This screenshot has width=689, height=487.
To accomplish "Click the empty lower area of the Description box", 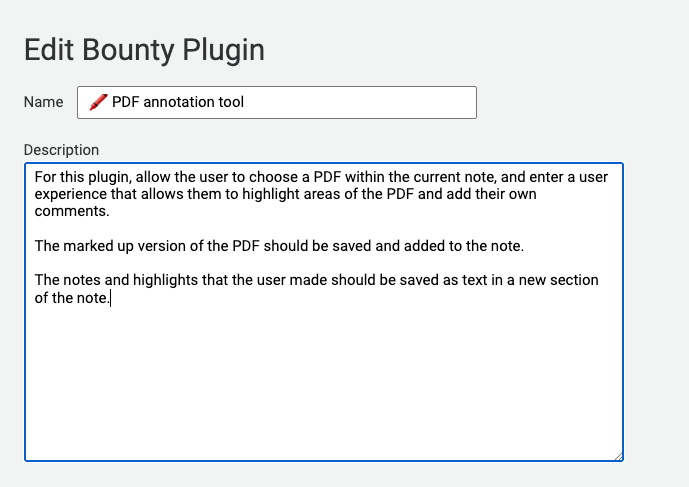I will [x=324, y=382].
